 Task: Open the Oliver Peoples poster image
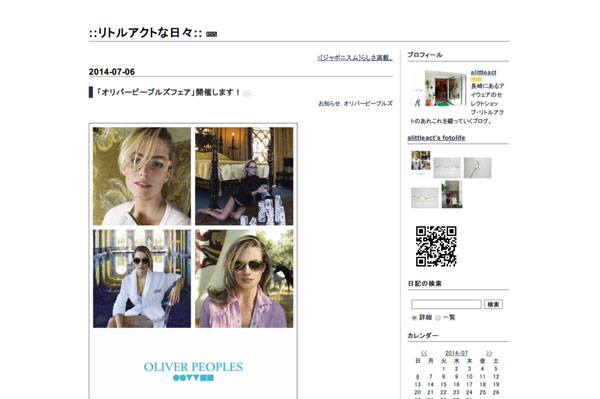[193, 261]
